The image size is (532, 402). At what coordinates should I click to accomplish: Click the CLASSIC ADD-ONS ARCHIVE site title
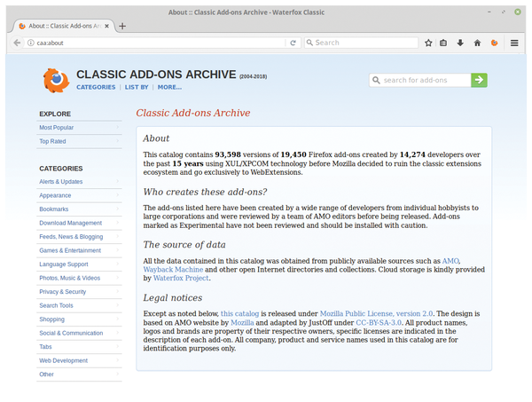pos(156,75)
